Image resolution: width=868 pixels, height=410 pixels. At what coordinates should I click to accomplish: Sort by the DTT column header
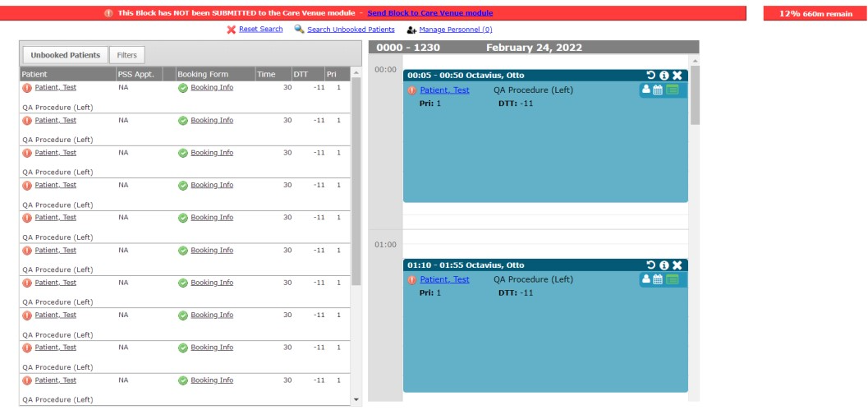308,74
